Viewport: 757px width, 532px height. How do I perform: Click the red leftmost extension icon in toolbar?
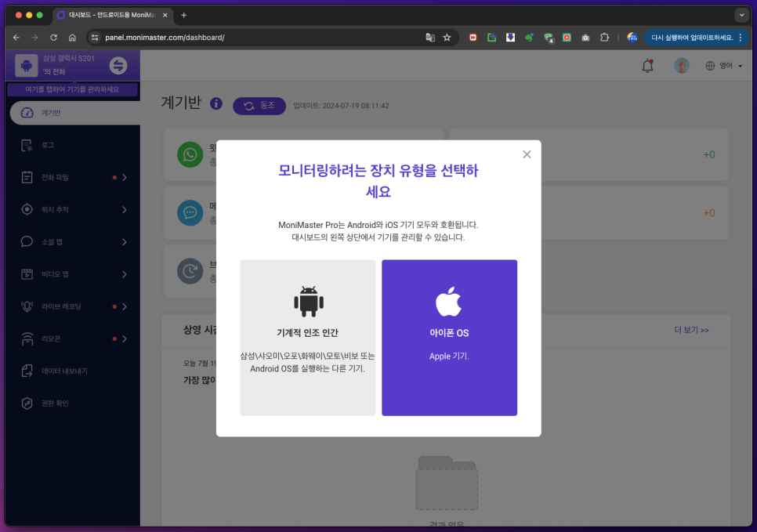[473, 38]
